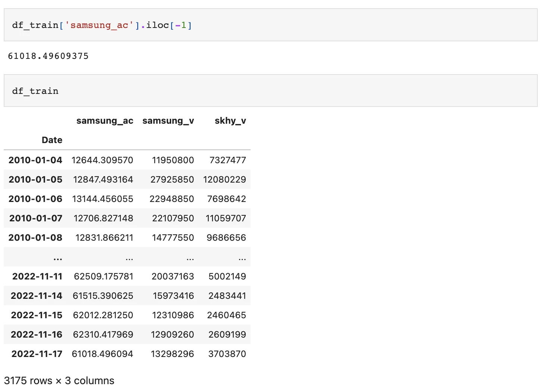Click the samsung_ac value 62509.175781
The image size is (540, 392).
[x=103, y=276]
